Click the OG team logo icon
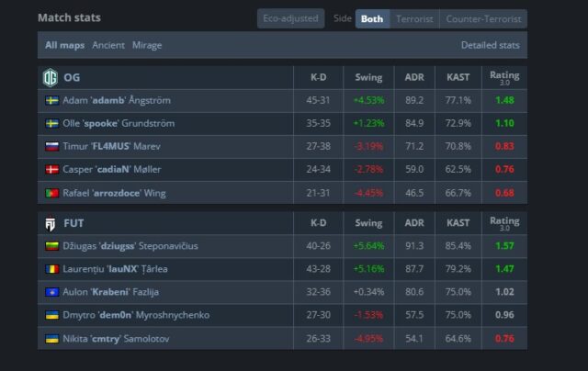This screenshot has width=588, height=371. [x=51, y=77]
